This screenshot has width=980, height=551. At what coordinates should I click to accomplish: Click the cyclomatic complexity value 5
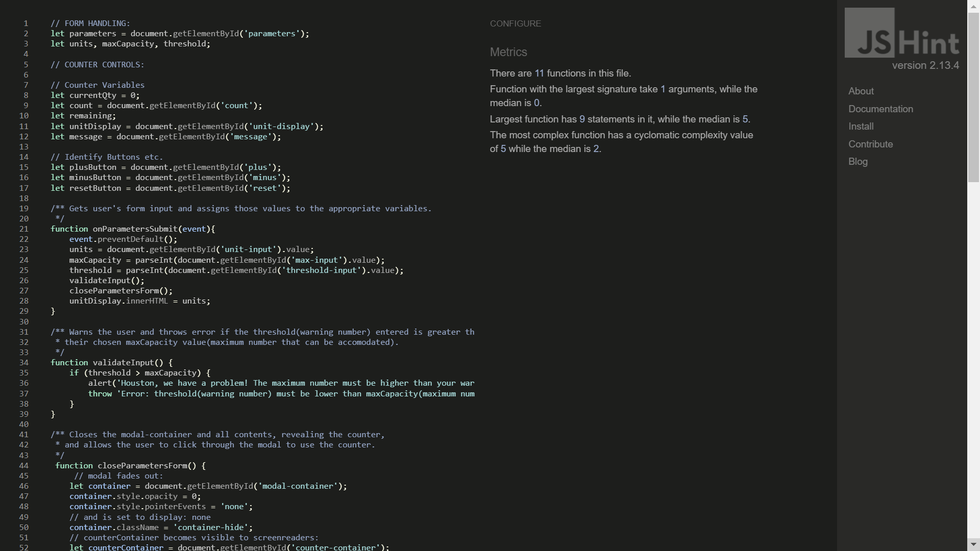503,149
